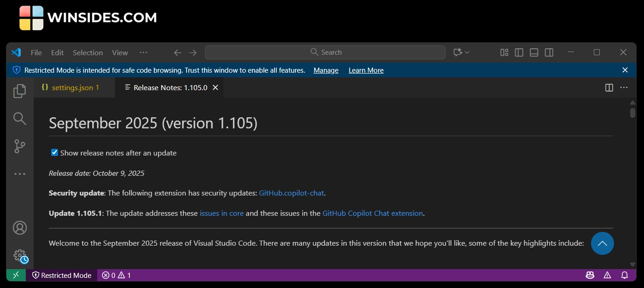
Task: Open the GitHub.copilot-chat link
Action: click(291, 193)
